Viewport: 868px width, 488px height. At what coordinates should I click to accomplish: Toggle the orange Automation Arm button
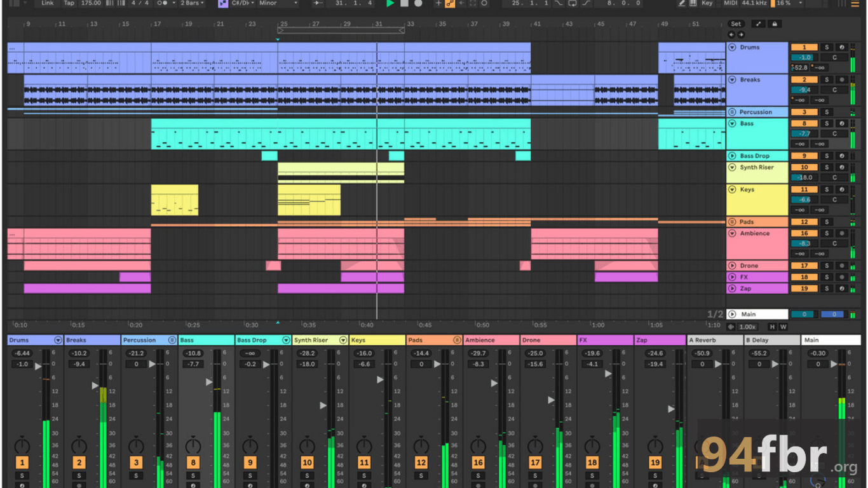(x=450, y=3)
